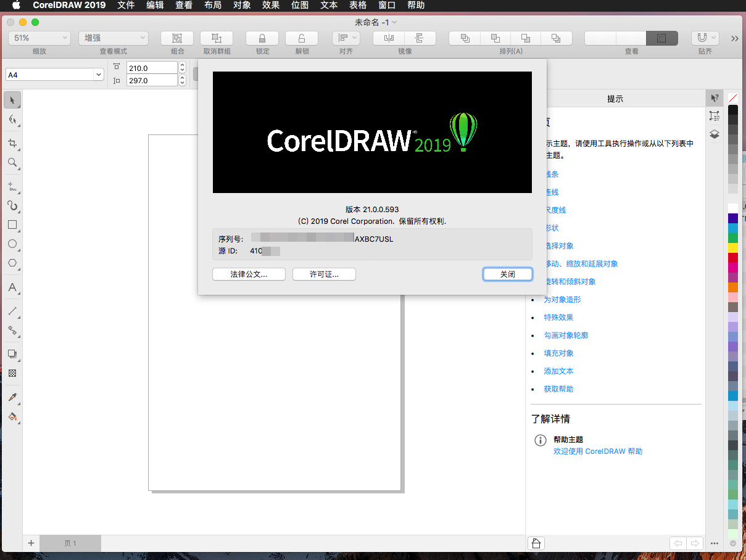Open the 增强 view mode dropdown
746x560 pixels.
click(114, 38)
